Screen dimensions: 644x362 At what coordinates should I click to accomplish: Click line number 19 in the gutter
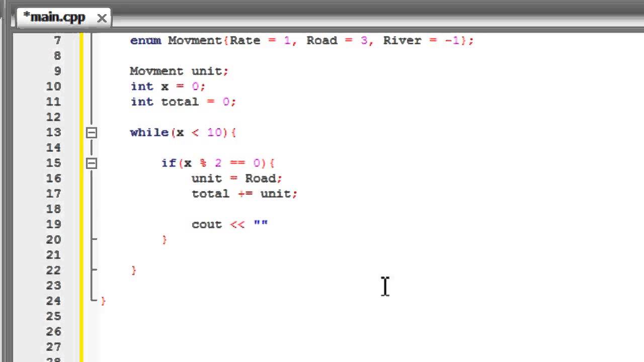53,224
